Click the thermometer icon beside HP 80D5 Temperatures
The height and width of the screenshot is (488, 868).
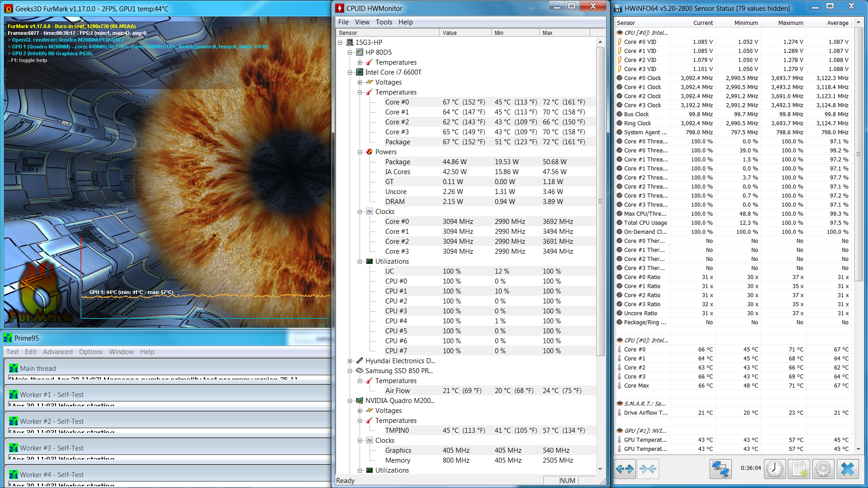coord(370,62)
